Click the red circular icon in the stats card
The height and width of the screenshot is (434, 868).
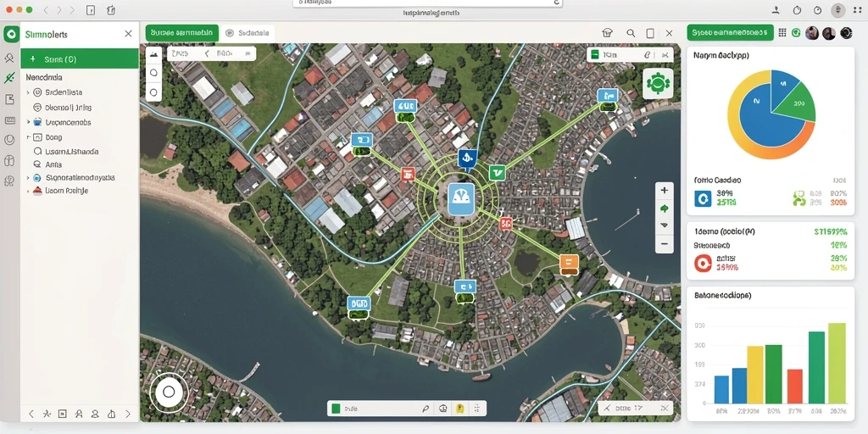(x=703, y=263)
